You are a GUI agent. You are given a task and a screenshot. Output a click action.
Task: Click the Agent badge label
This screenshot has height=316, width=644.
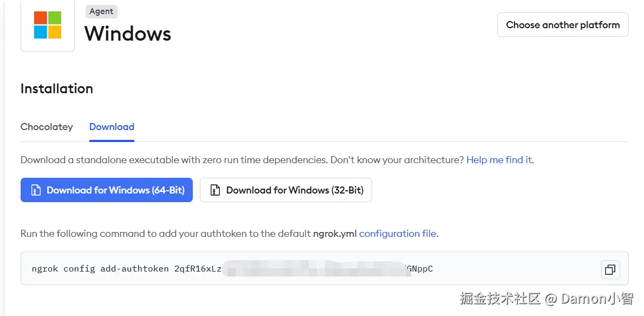pos(101,11)
